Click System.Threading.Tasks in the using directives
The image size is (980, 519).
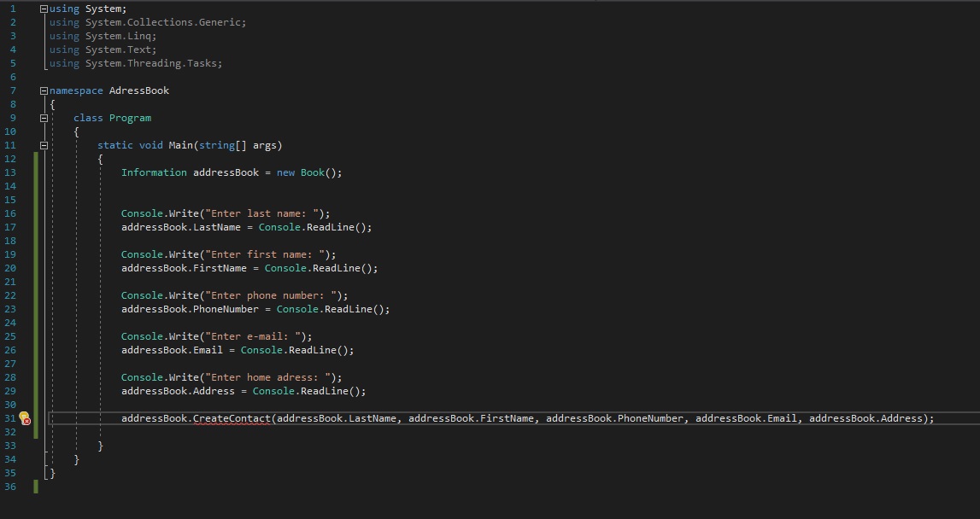(151, 64)
